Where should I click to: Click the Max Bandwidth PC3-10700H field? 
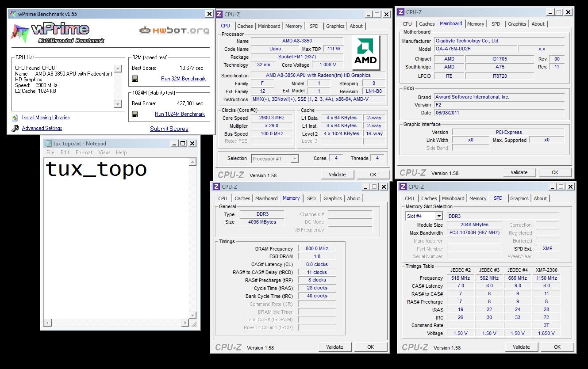click(x=474, y=232)
